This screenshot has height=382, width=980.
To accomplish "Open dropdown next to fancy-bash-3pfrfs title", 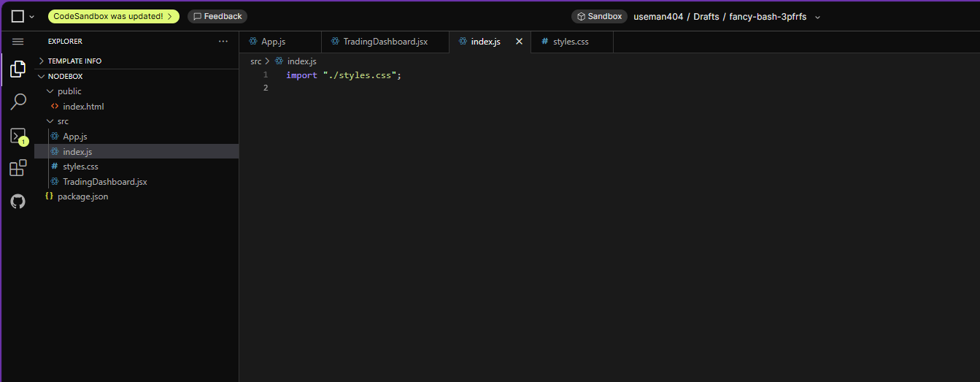I will tap(817, 17).
